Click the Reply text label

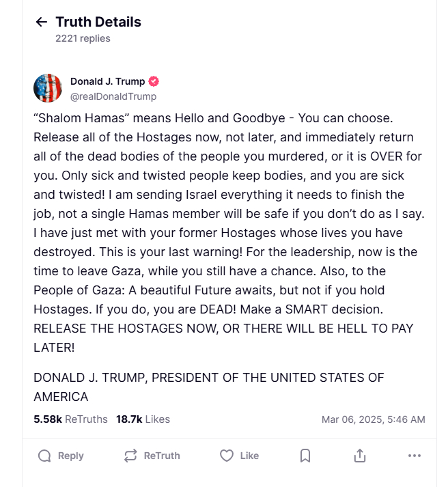tap(71, 456)
